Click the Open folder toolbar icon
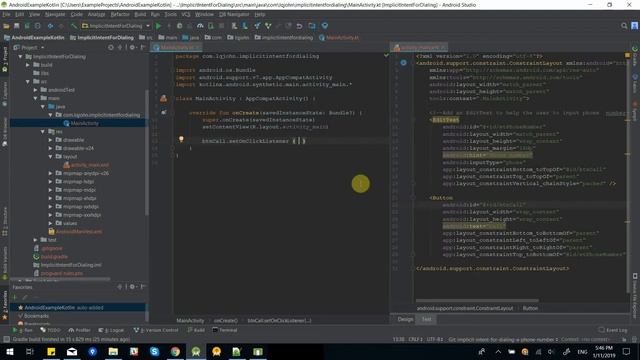Screen dimensions: 640x360 coord(6,26)
